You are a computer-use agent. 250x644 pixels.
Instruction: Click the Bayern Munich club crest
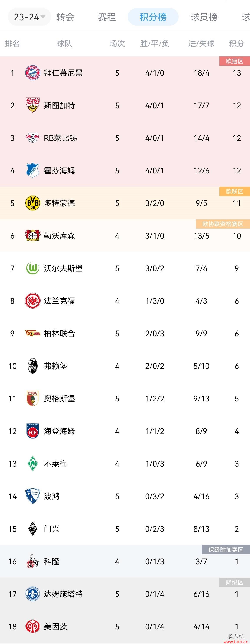click(33, 73)
